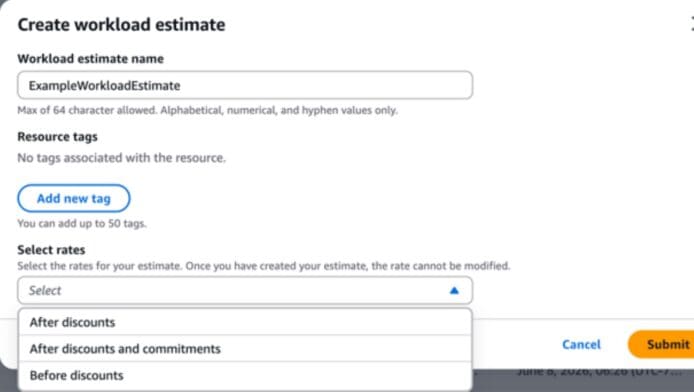
Task: Cancel the workload estimate creation
Action: tap(581, 344)
